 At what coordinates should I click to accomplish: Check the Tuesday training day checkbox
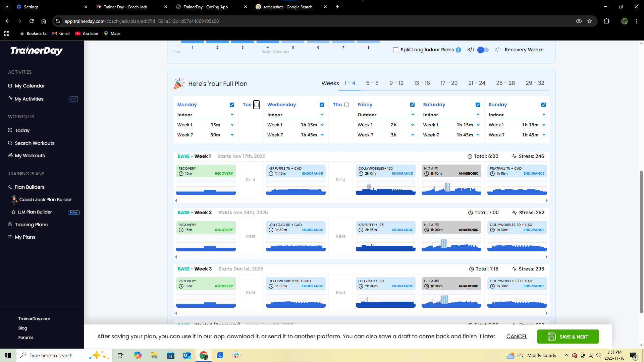(x=256, y=105)
